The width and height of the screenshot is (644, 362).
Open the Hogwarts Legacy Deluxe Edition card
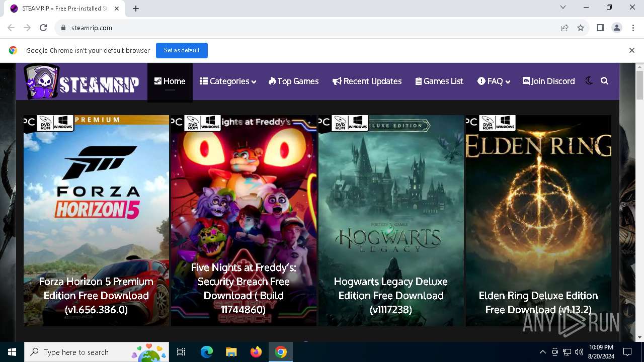(x=391, y=221)
